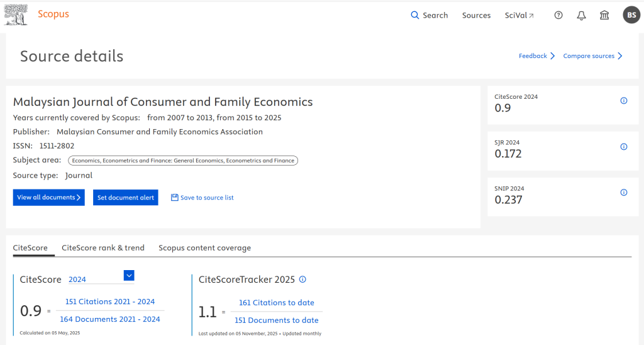644x345 pixels.
Task: Click the Scopus brand name link
Action: click(53, 14)
